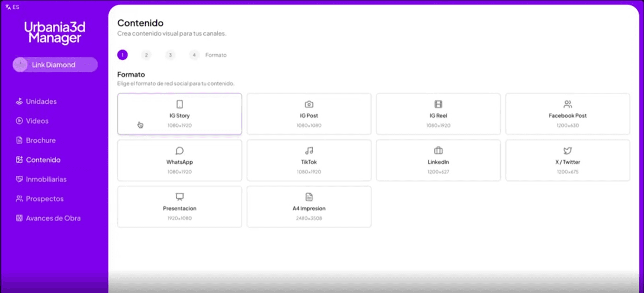Choose the X / Twitter format label

568,162
